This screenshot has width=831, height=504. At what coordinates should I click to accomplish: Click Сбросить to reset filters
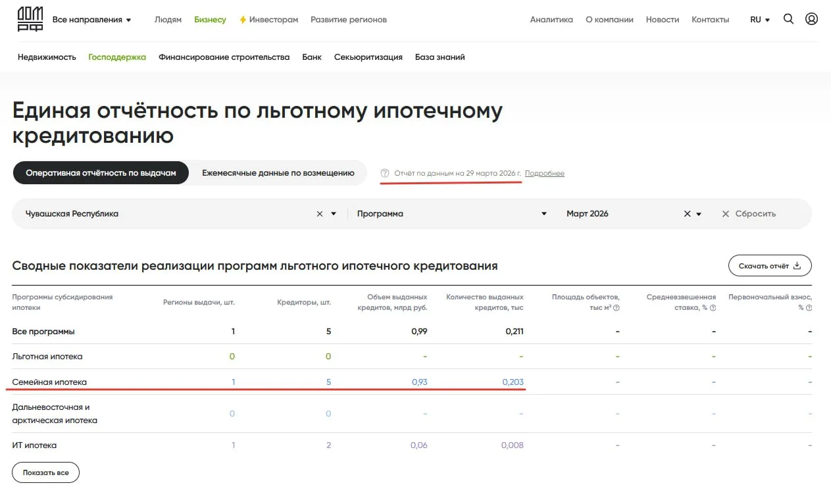[749, 214]
